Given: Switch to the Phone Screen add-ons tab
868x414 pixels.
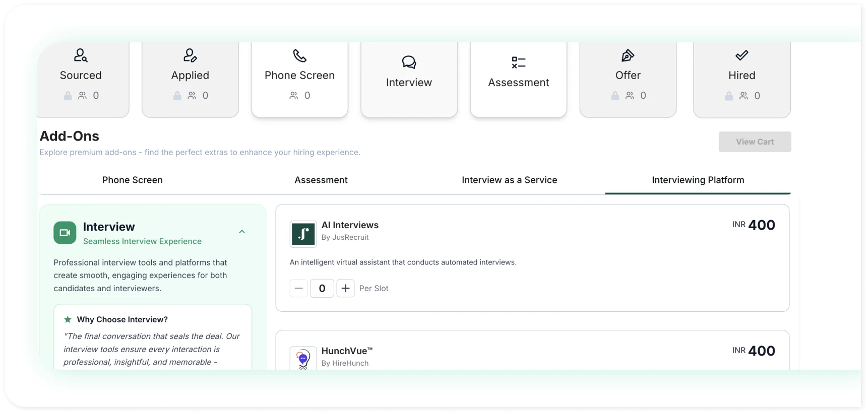Looking at the screenshot, I should pyautogui.click(x=133, y=180).
